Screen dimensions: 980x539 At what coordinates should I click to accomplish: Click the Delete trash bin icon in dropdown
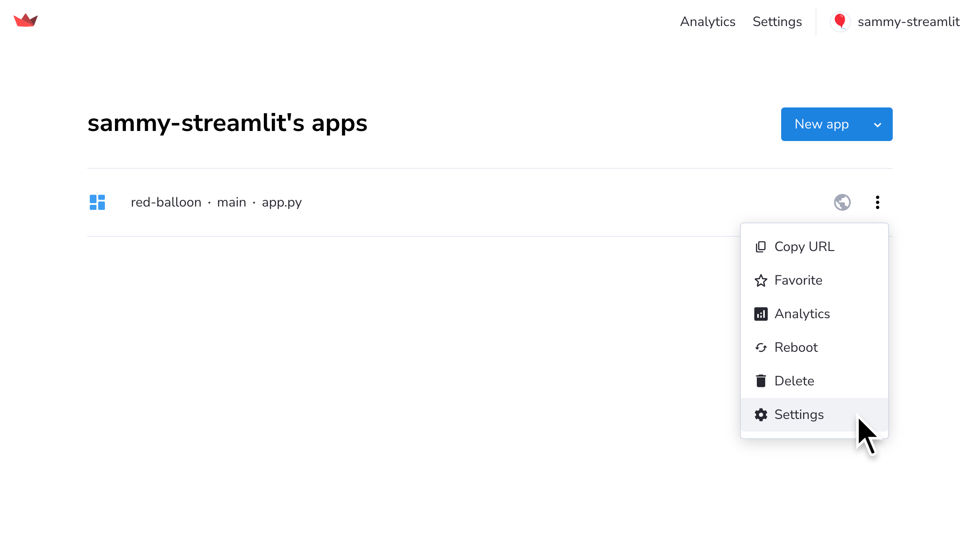[761, 380]
